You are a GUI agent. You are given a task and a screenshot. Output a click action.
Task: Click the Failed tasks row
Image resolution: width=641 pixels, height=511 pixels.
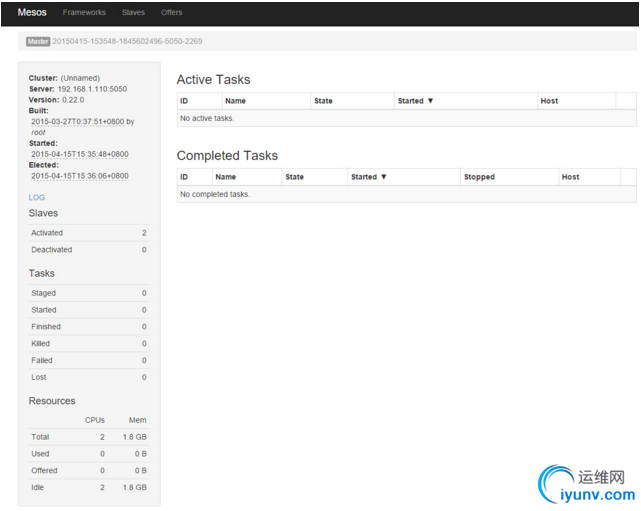tap(89, 360)
